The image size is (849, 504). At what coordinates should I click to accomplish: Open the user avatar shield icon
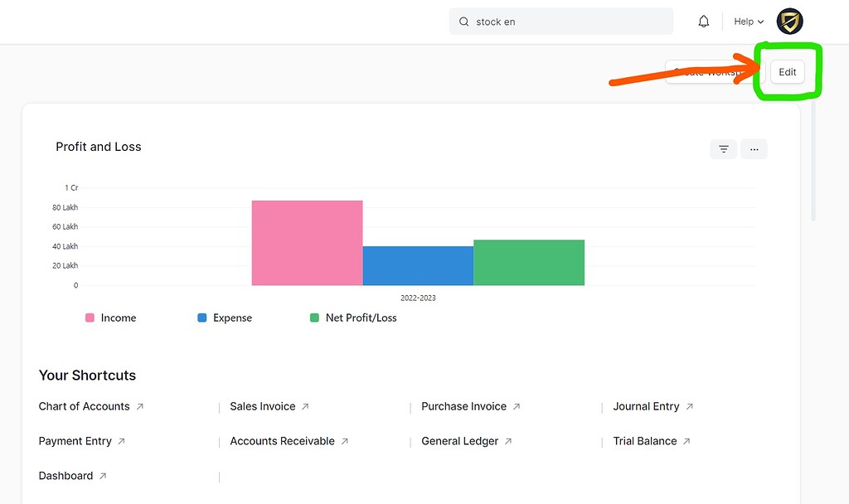(789, 22)
